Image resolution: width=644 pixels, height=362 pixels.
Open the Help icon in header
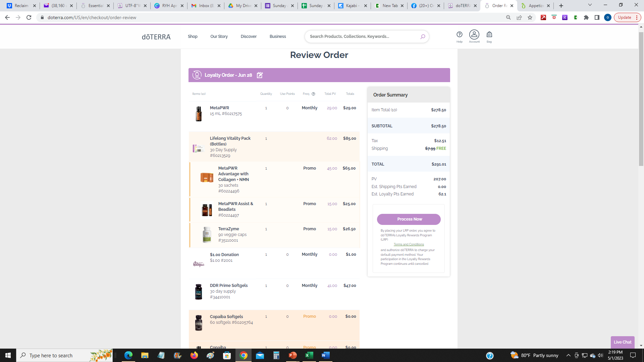click(459, 35)
